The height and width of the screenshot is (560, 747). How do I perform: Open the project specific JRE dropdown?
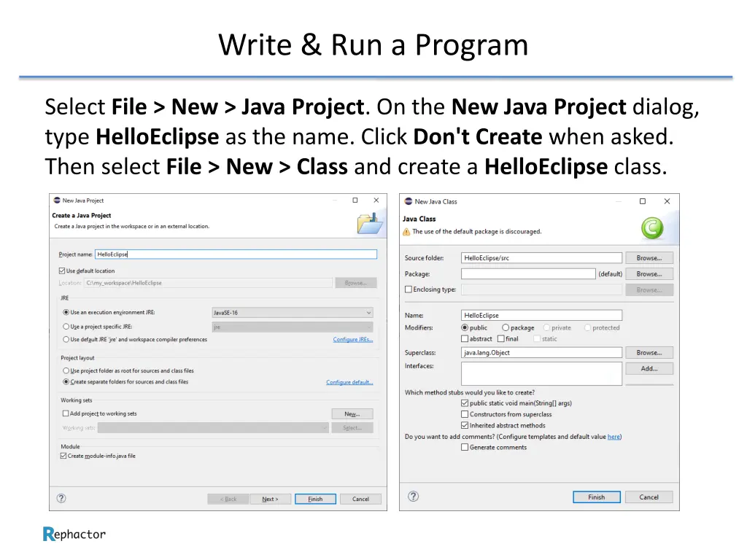[292, 327]
